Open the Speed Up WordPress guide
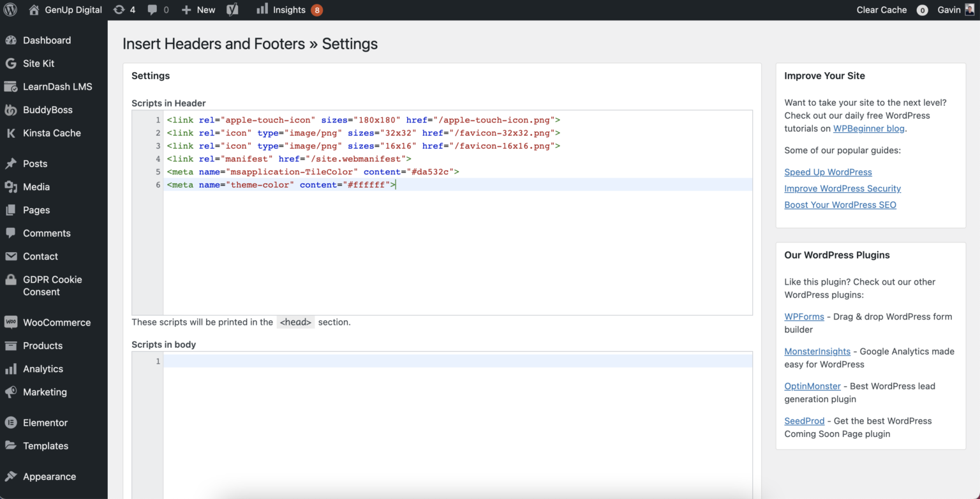The height and width of the screenshot is (499, 980). pyautogui.click(x=828, y=172)
